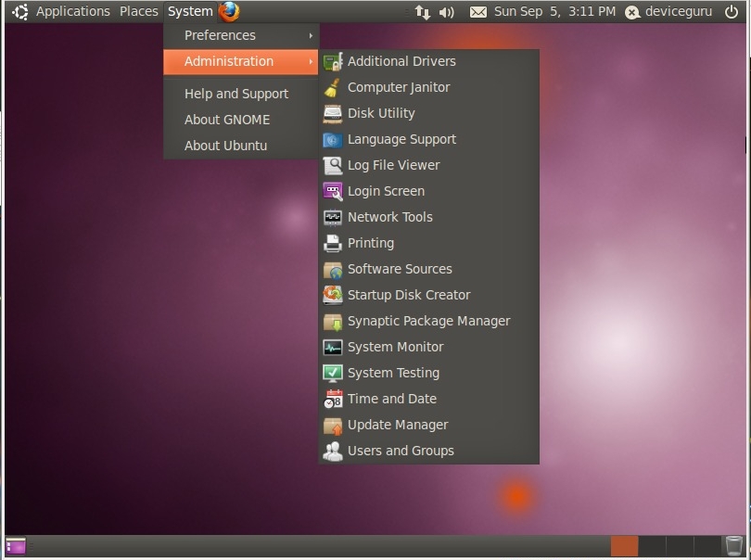Viewport: 751px width, 560px height.
Task: Click the "Synaptic Package Manager" label
Action: click(428, 321)
